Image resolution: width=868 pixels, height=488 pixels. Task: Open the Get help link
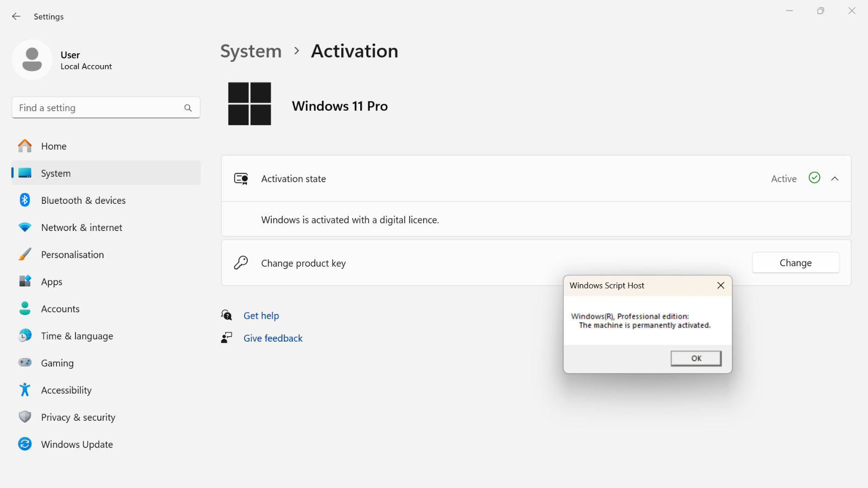tap(261, 316)
